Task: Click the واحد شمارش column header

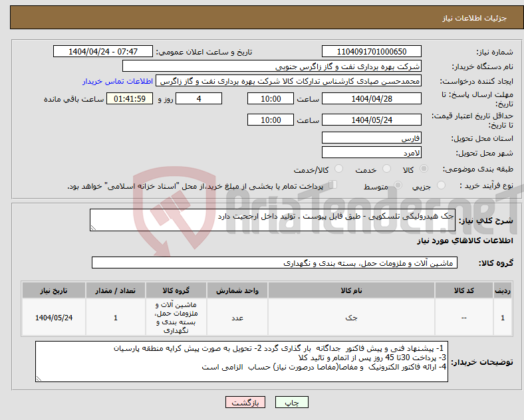Action: [x=237, y=290]
